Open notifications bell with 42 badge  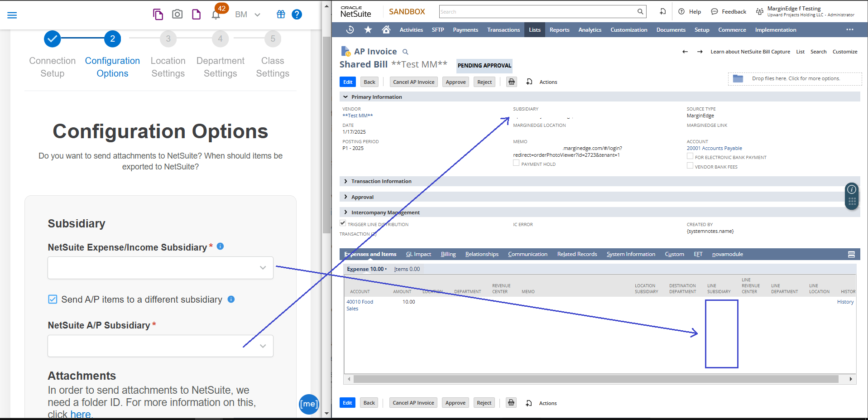click(x=216, y=14)
